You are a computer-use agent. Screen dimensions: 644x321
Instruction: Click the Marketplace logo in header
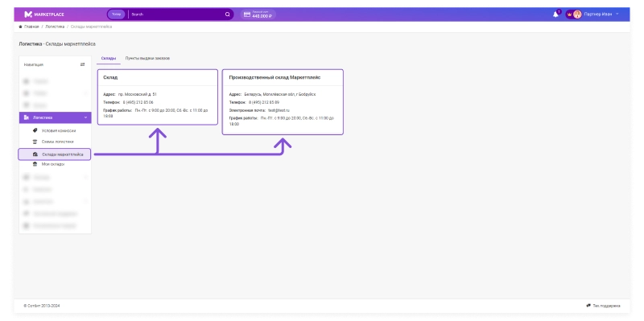pyautogui.click(x=44, y=14)
